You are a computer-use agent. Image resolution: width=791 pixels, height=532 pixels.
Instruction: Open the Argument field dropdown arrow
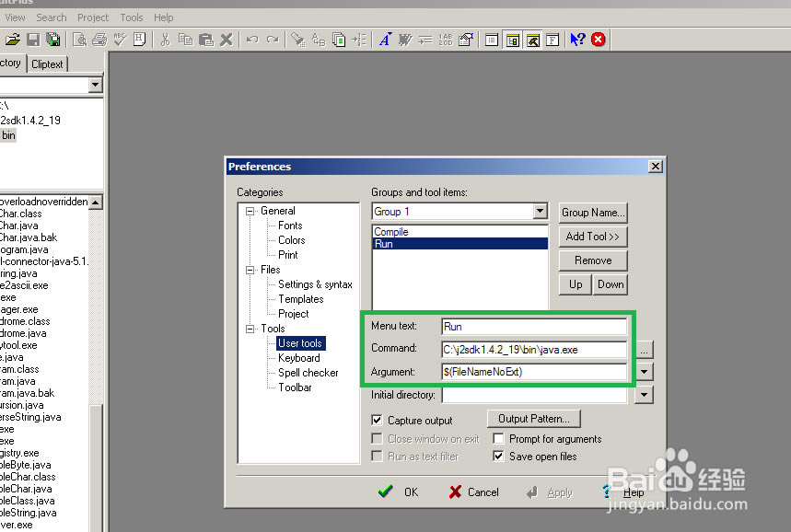[x=645, y=373]
